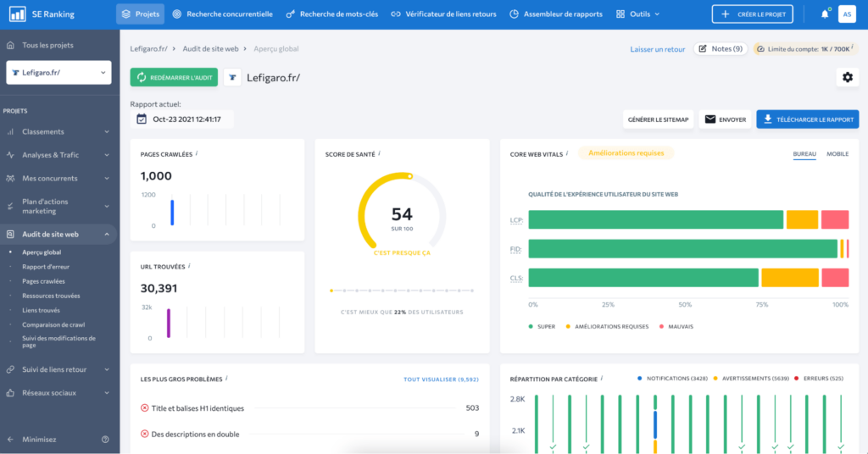868x454 pixels.
Task: Toggle Améliorations requises legend item under chart
Action: click(607, 326)
